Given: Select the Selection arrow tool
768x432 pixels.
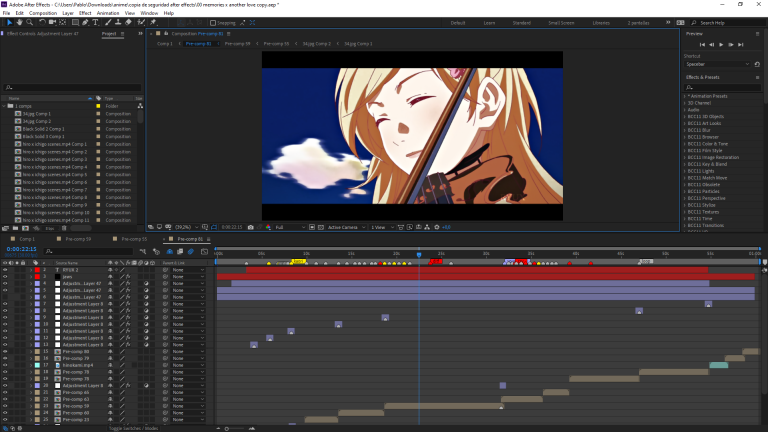Looking at the screenshot, I should tap(9, 23).
